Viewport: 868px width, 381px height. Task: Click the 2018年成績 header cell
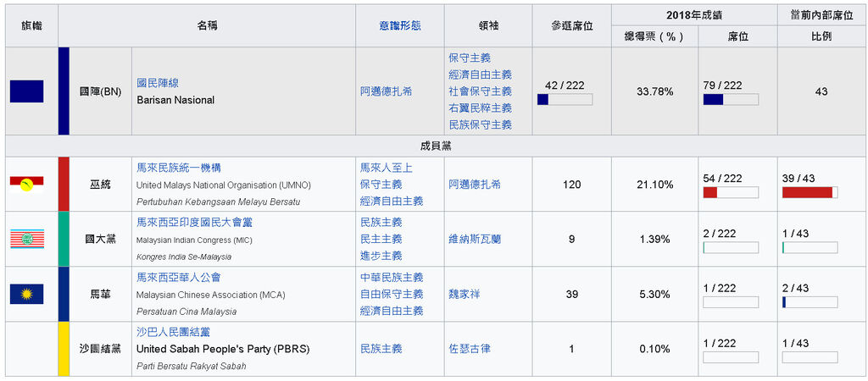(x=694, y=15)
